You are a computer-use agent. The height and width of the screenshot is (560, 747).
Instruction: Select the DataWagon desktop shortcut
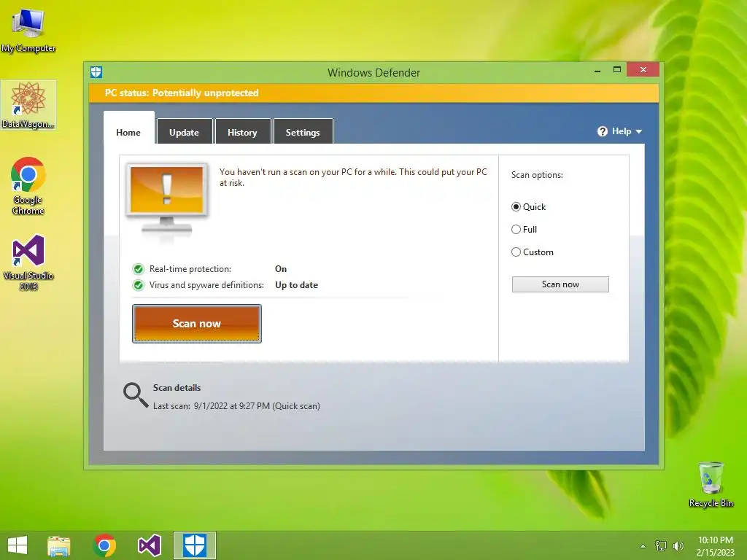pyautogui.click(x=28, y=105)
